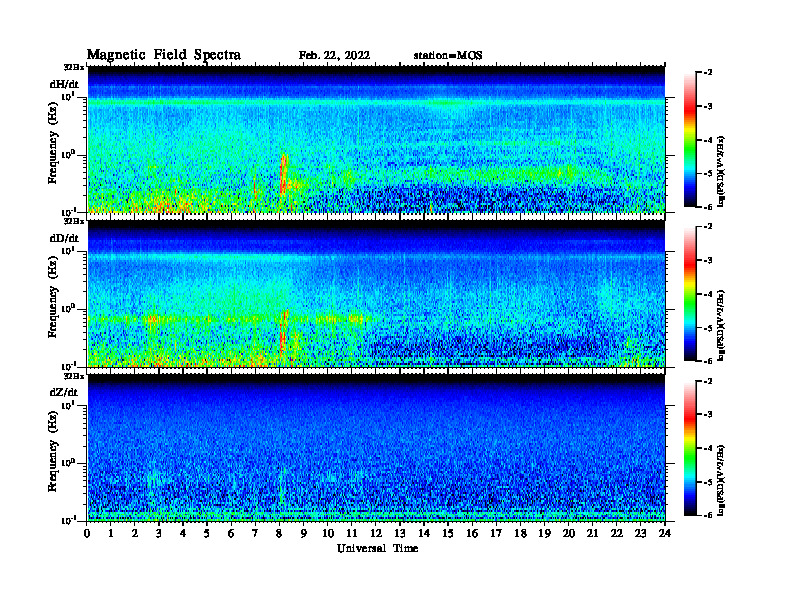
Task: Click hour "6" on the time axis
Action: 231,534
